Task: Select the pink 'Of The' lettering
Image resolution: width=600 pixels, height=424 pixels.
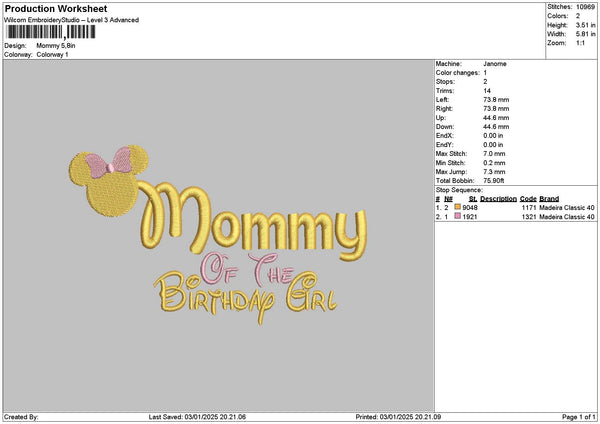Action: 248,269
